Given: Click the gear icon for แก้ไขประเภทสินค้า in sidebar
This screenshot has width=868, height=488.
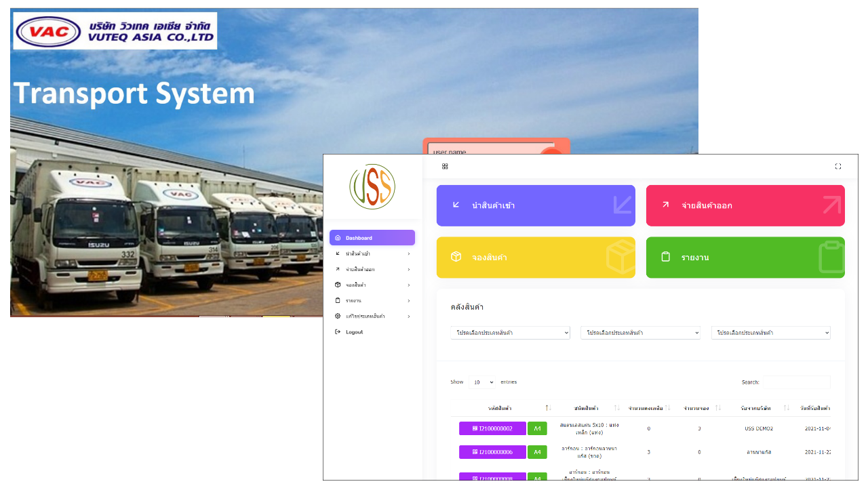Looking at the screenshot, I should pyautogui.click(x=338, y=317).
